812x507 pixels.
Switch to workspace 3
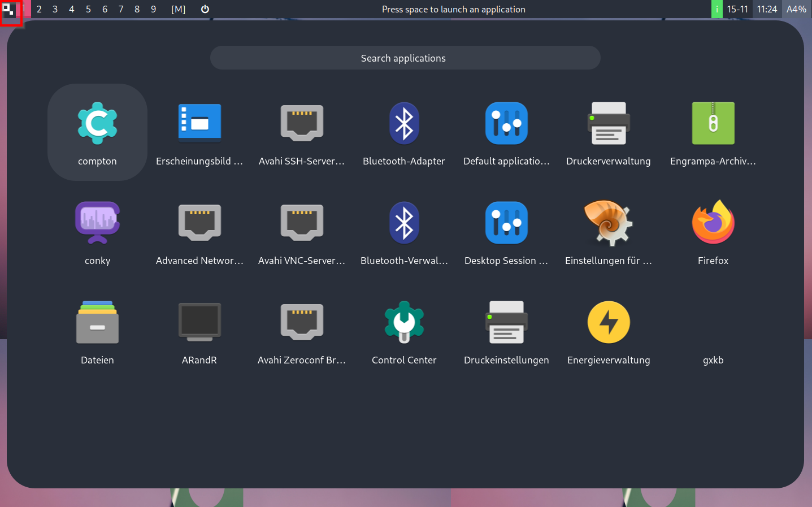[55, 9]
